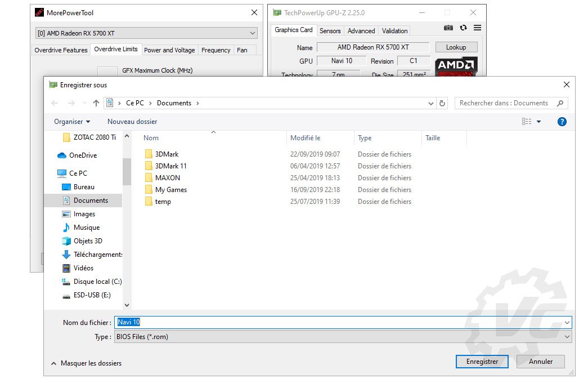Open the 3DMark 11 folder

click(170, 166)
